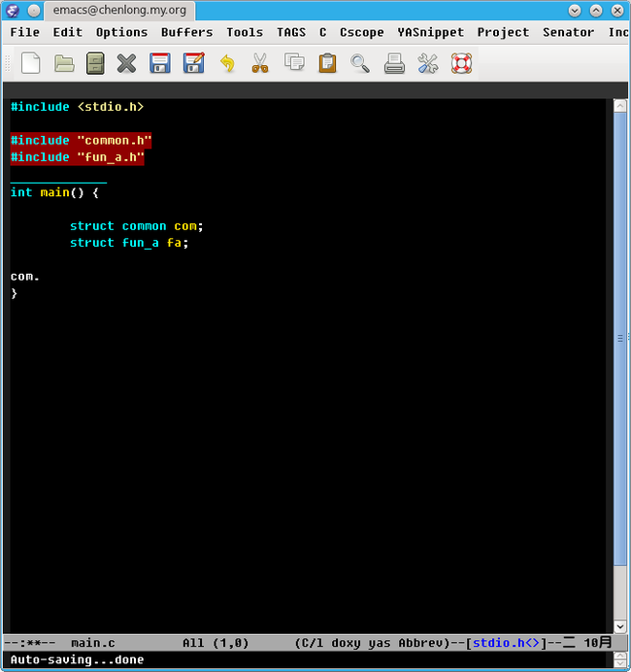Open the C mode menu
The image size is (631, 672).
pos(323,32)
